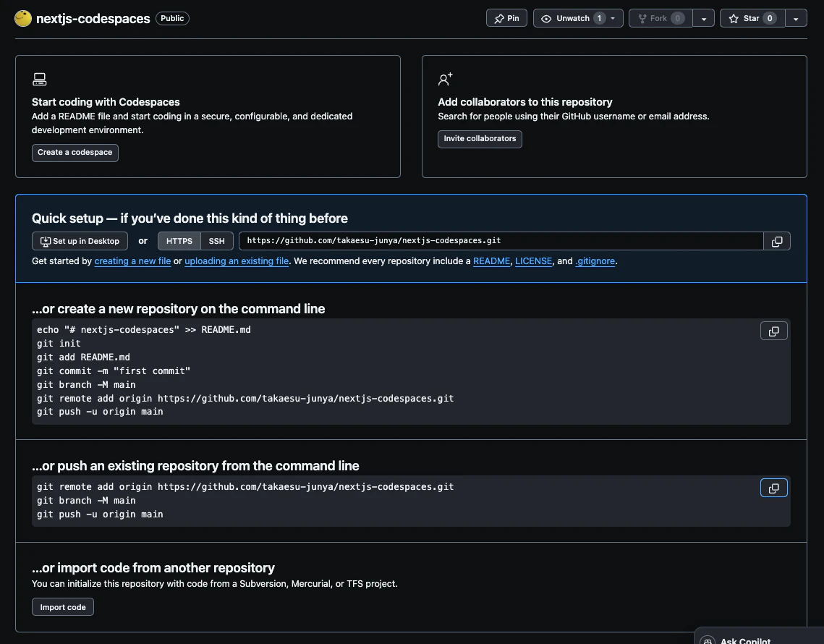
Task: Click Create a codespace button
Action: tap(75, 153)
